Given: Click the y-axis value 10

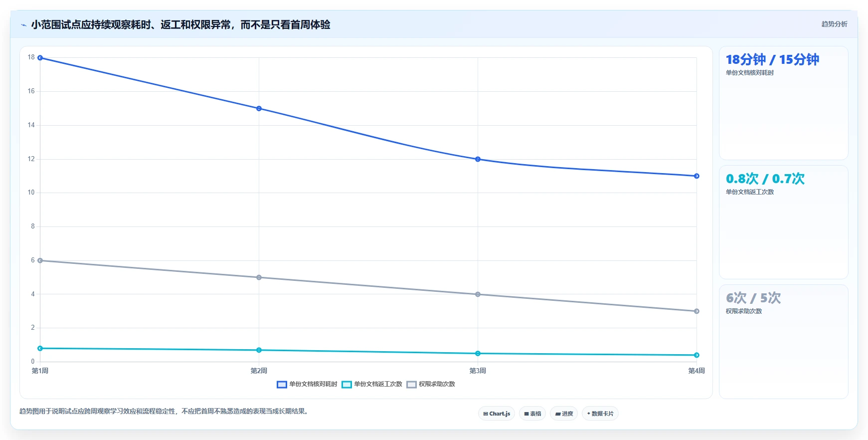Looking at the screenshot, I should [x=31, y=193].
